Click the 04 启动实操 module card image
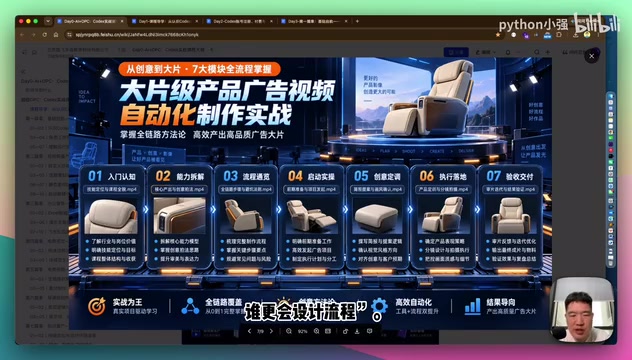This screenshot has width=632, height=360. pos(311,216)
